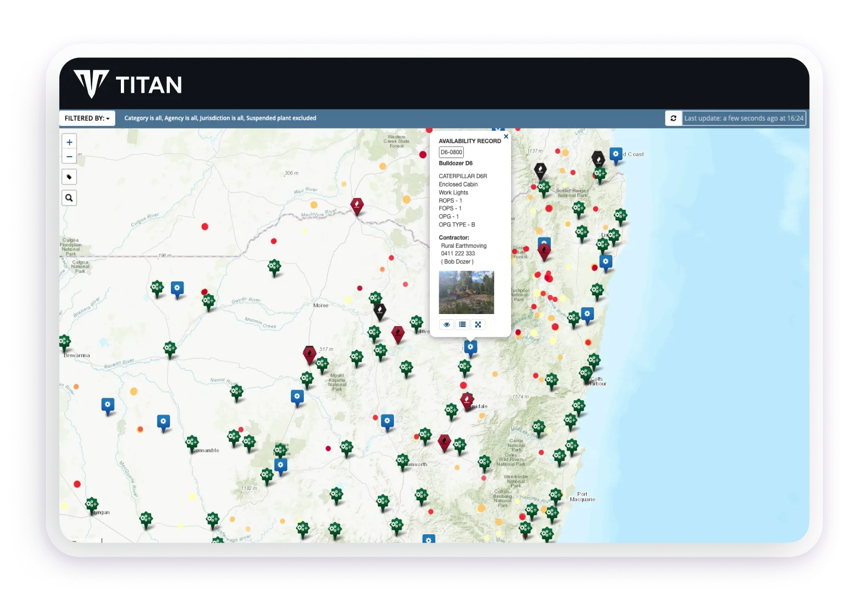The image size is (868, 602).
Task: Zoom in on the map
Action: 69,142
